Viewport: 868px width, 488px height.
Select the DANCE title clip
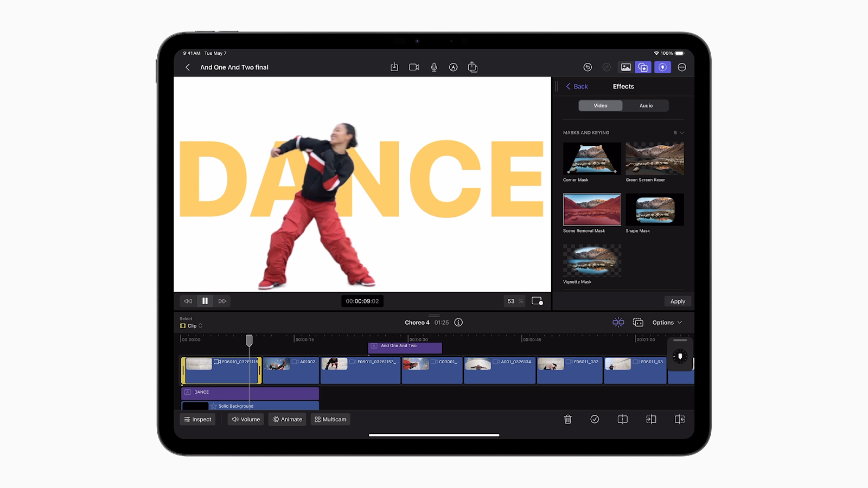coord(250,393)
